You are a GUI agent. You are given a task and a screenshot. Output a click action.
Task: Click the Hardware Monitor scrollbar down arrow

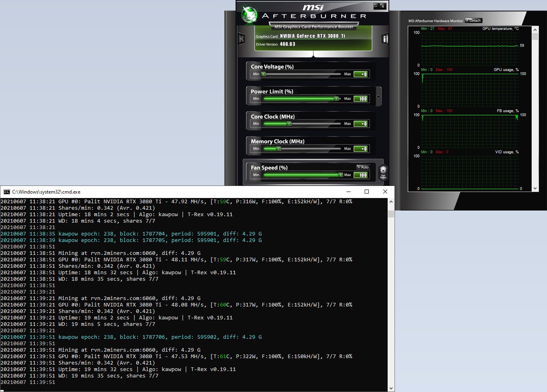[x=535, y=188]
